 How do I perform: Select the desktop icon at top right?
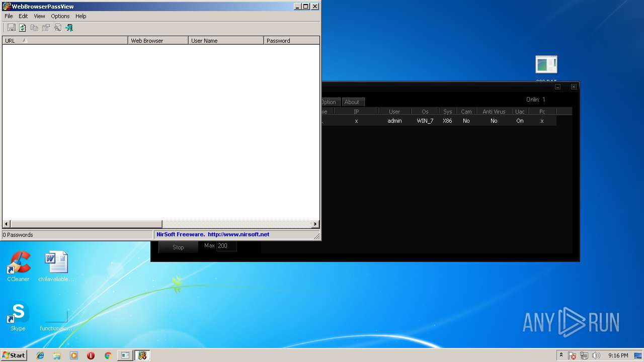click(546, 68)
